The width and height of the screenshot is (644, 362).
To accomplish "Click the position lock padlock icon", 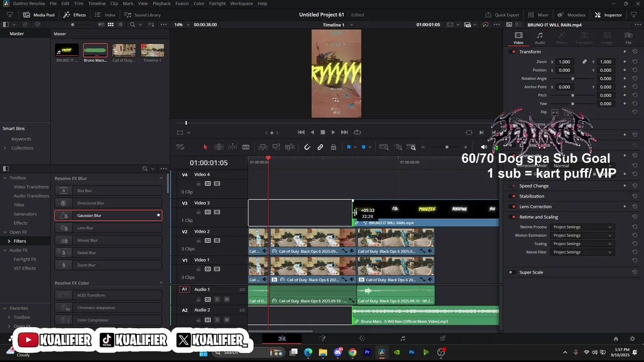I will tap(333, 147).
